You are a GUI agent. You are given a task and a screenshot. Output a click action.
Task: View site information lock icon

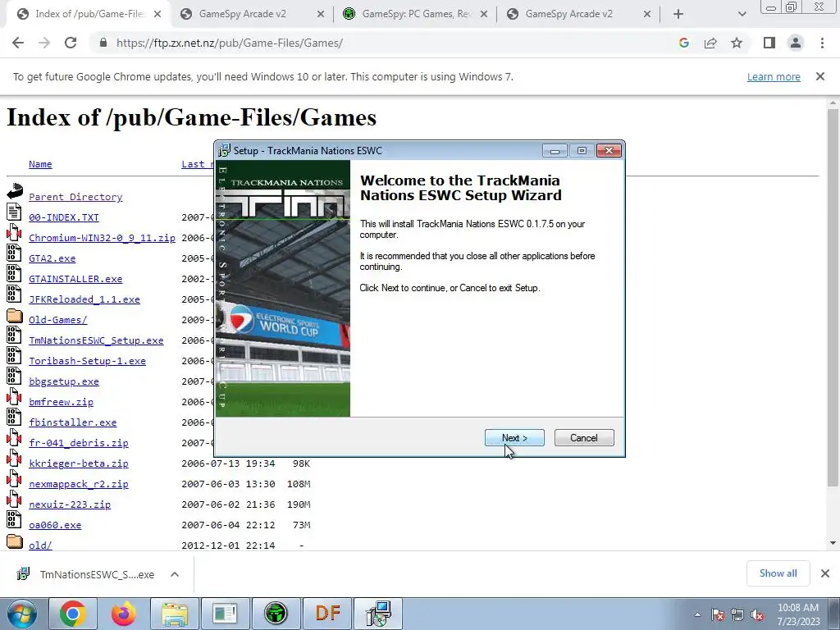(x=103, y=43)
